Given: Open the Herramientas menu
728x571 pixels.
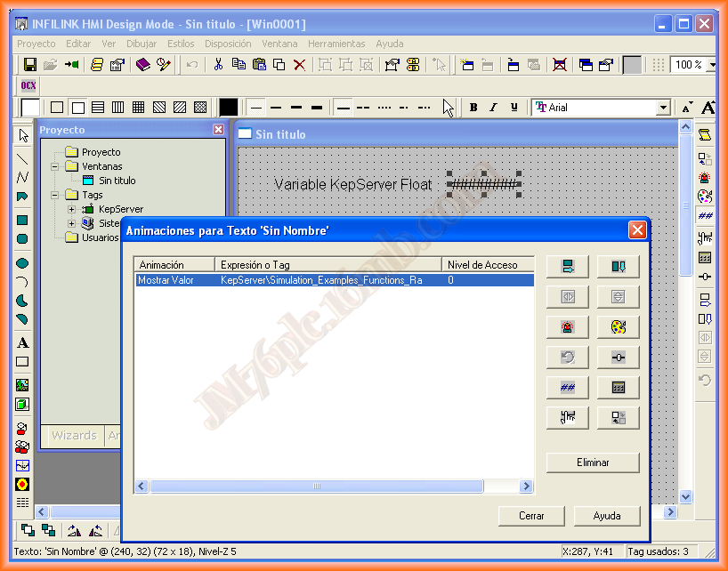Looking at the screenshot, I should [336, 44].
